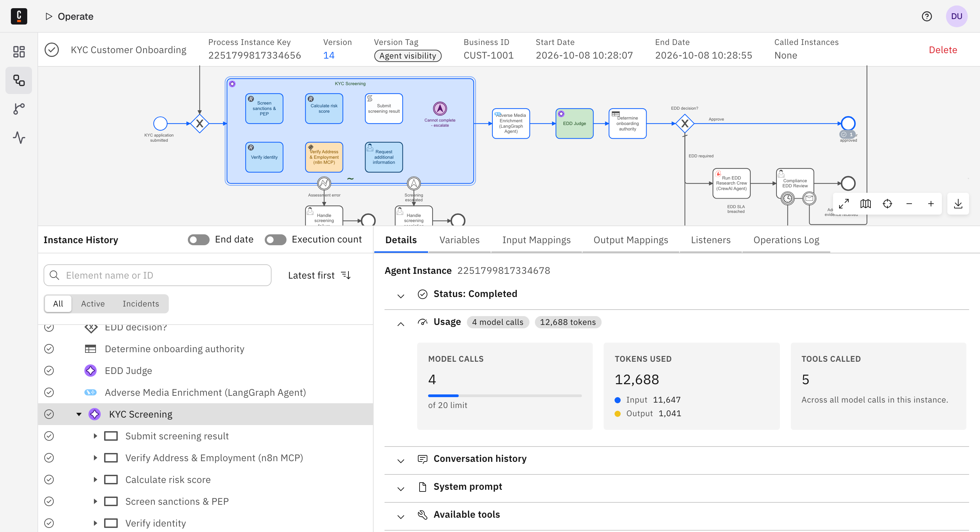The width and height of the screenshot is (980, 532).
Task: Click the sort order icon next to Latest first
Action: tap(345, 275)
